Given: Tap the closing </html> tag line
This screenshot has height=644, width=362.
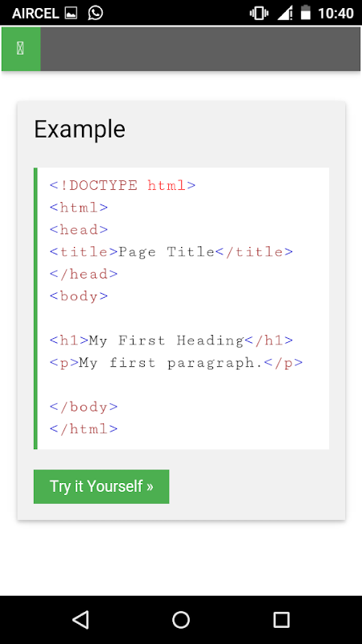Looking at the screenshot, I should (x=84, y=429).
